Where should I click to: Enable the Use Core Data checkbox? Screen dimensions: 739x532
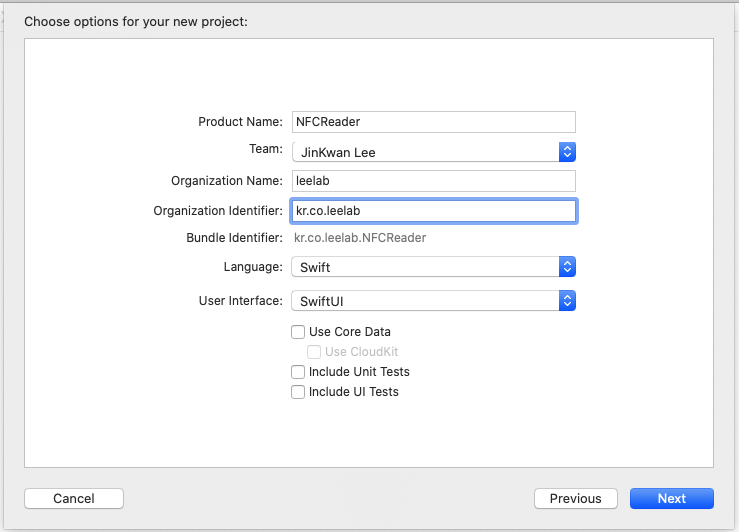tap(298, 332)
